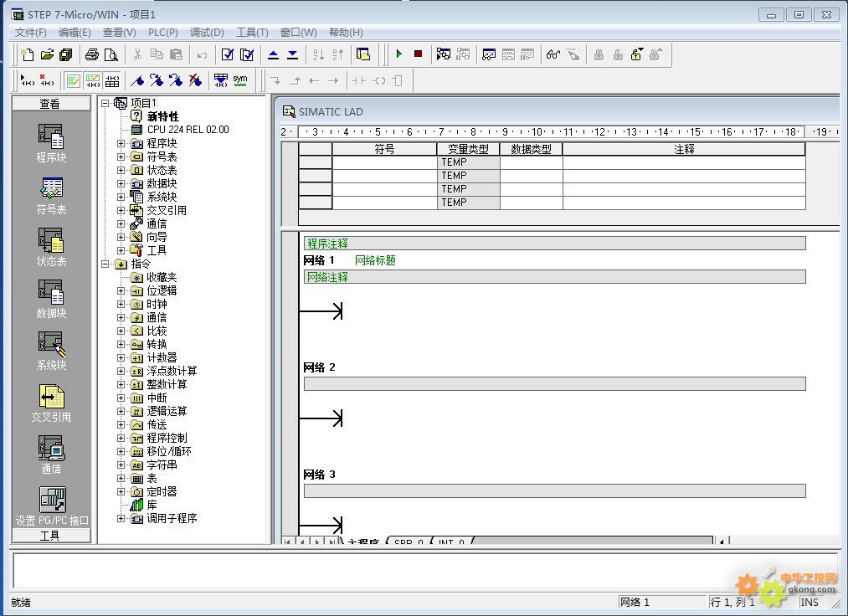Select the 收藏夹 folder in the instruction tree

pos(162,277)
